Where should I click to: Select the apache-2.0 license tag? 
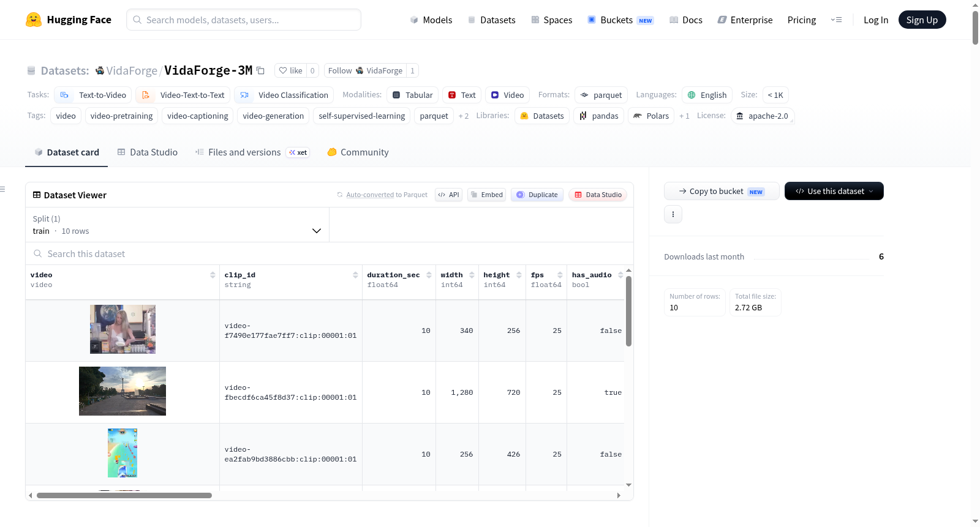point(763,116)
